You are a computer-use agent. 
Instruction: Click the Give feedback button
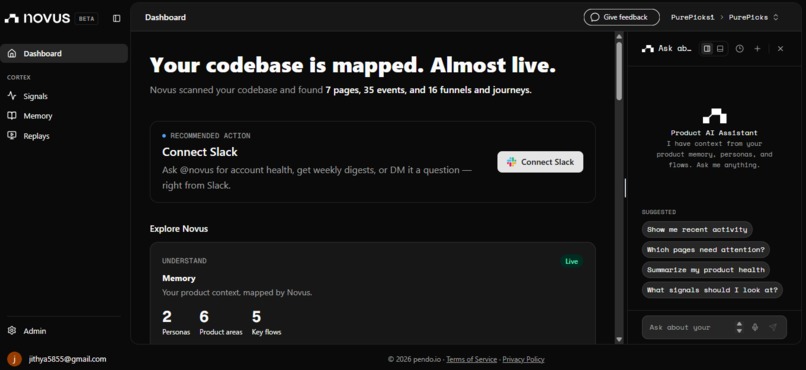(621, 17)
